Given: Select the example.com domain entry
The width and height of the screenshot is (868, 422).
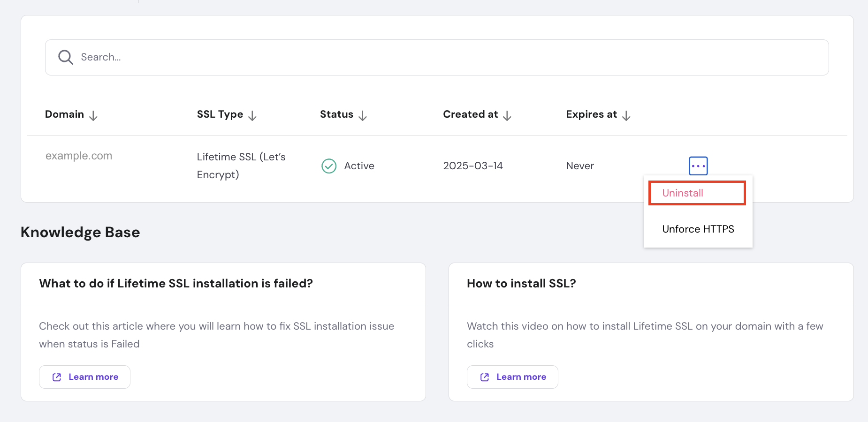Looking at the screenshot, I should (78, 156).
